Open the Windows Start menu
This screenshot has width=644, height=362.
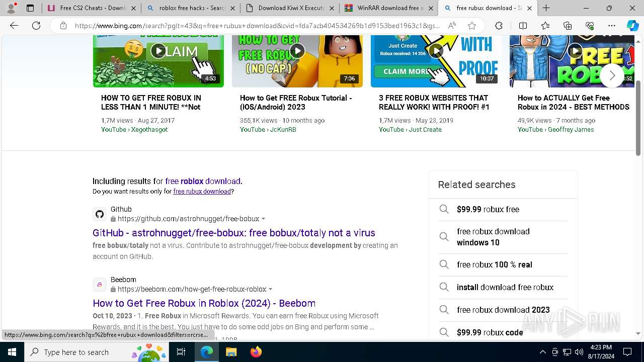(x=12, y=352)
